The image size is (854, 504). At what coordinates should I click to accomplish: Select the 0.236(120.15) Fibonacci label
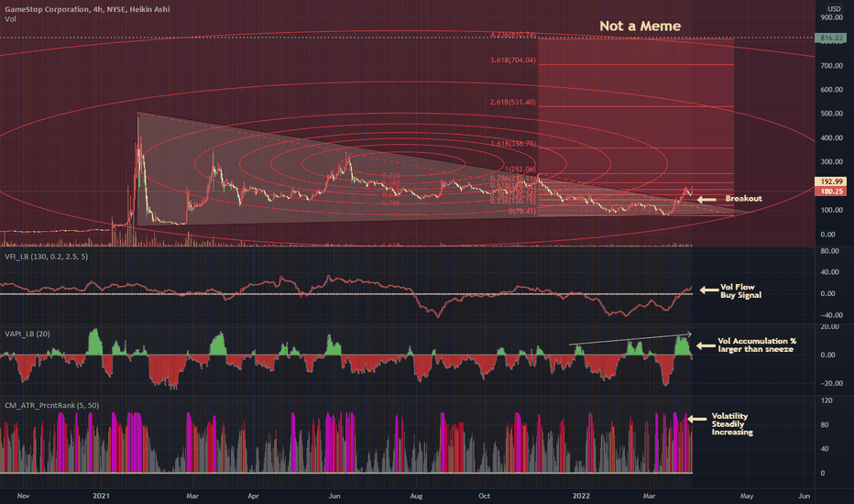(513, 201)
